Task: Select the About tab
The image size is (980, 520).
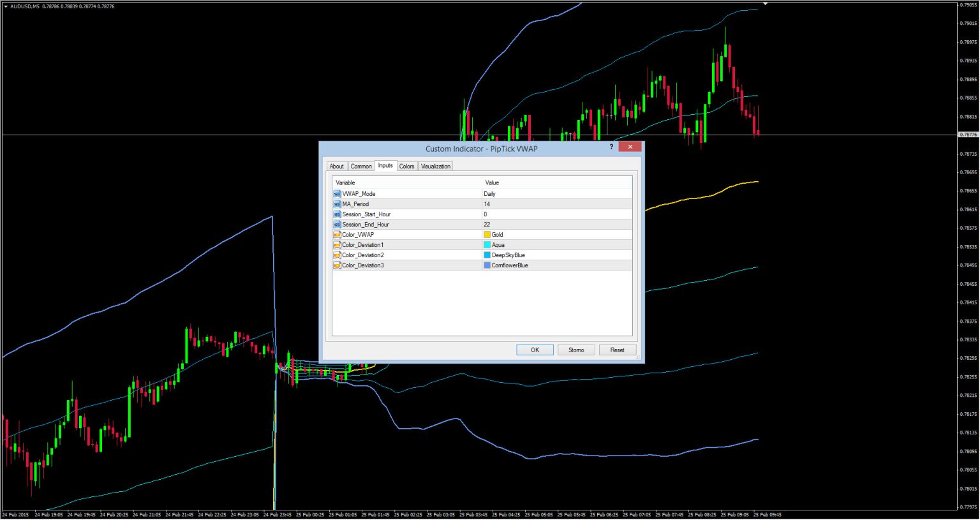Action: click(x=336, y=166)
